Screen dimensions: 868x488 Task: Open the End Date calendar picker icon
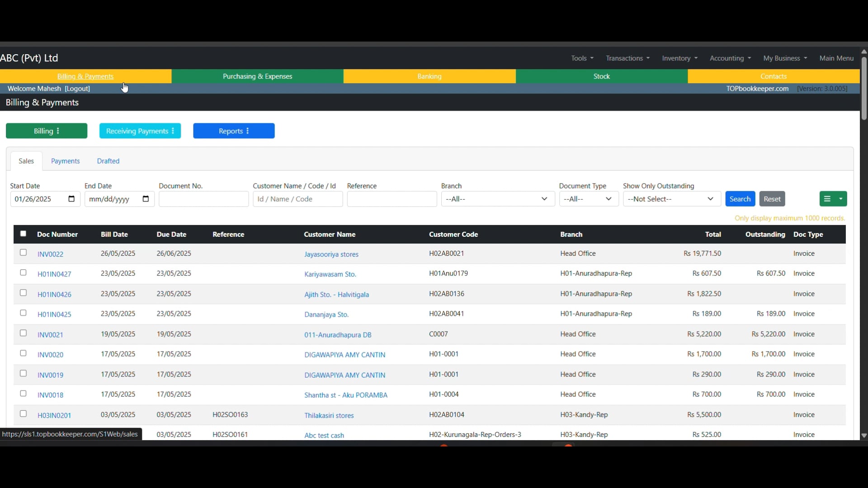146,199
